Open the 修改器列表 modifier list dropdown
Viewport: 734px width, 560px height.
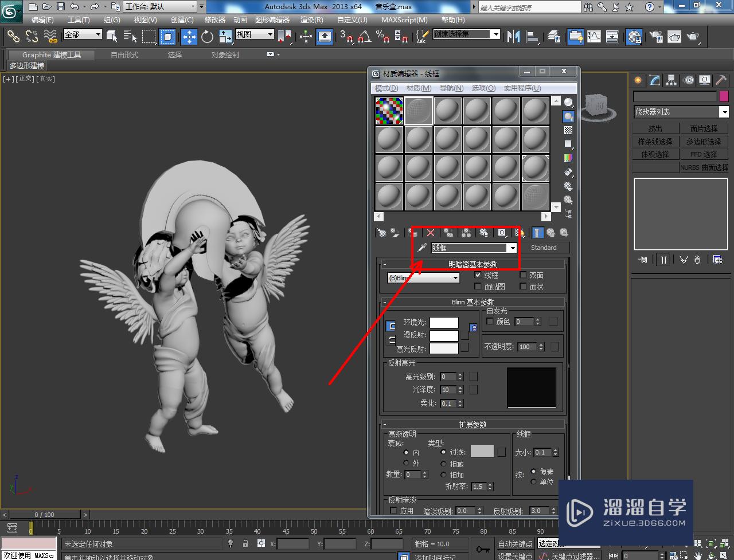(724, 112)
